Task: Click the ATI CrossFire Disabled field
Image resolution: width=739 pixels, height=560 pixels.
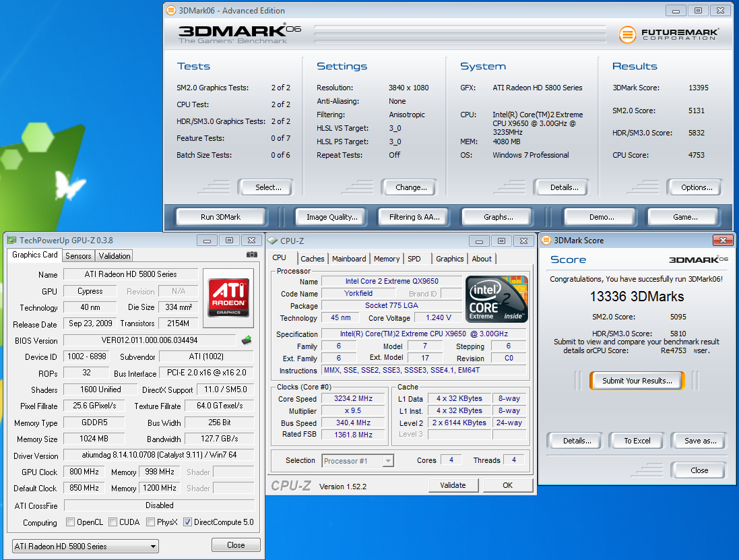Action: (159, 505)
